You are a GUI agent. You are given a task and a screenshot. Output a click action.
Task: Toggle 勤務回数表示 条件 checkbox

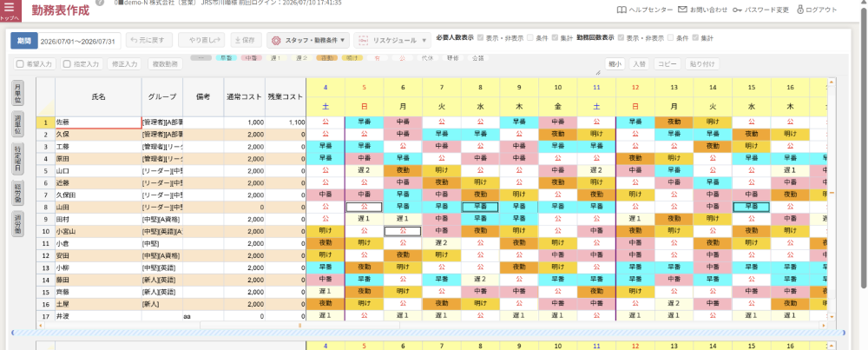(671, 37)
